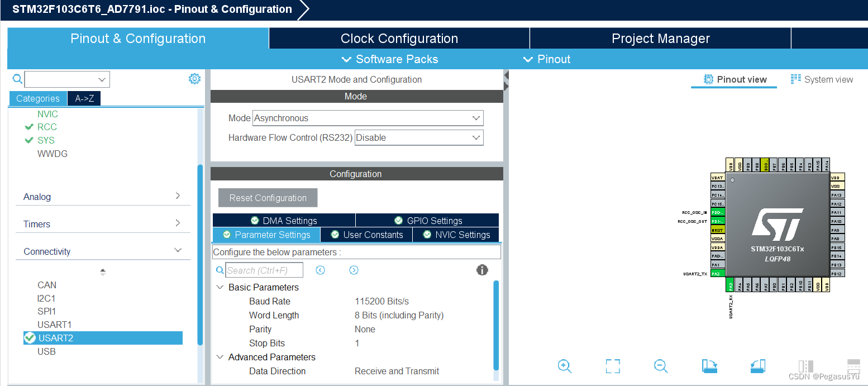Image resolution: width=868 pixels, height=386 pixels.
Task: Click the PB12 pin on chip
Action: click(837, 273)
